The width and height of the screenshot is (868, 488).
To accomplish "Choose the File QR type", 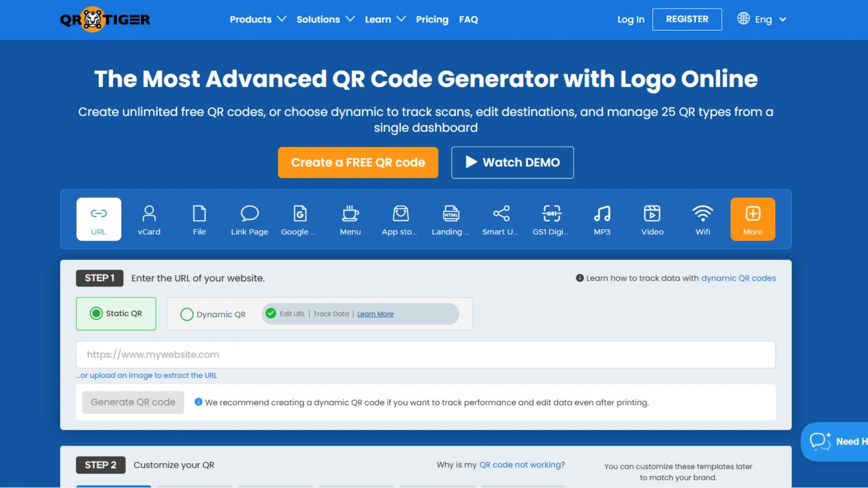I will [199, 219].
